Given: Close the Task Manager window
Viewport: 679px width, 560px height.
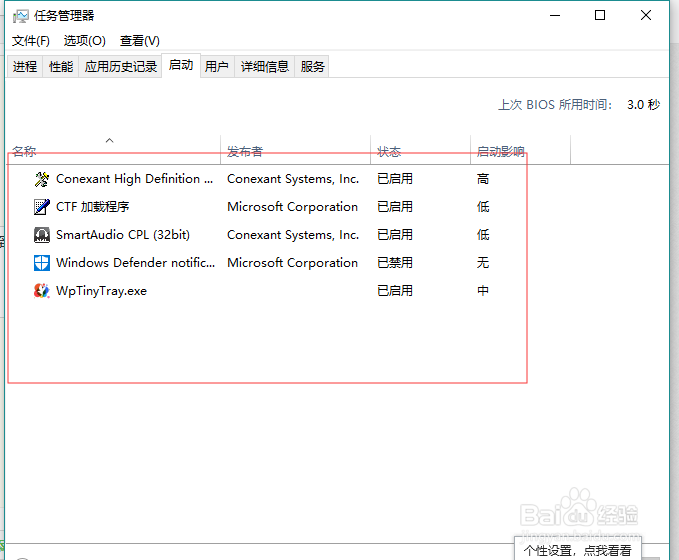Looking at the screenshot, I should coord(646,16).
